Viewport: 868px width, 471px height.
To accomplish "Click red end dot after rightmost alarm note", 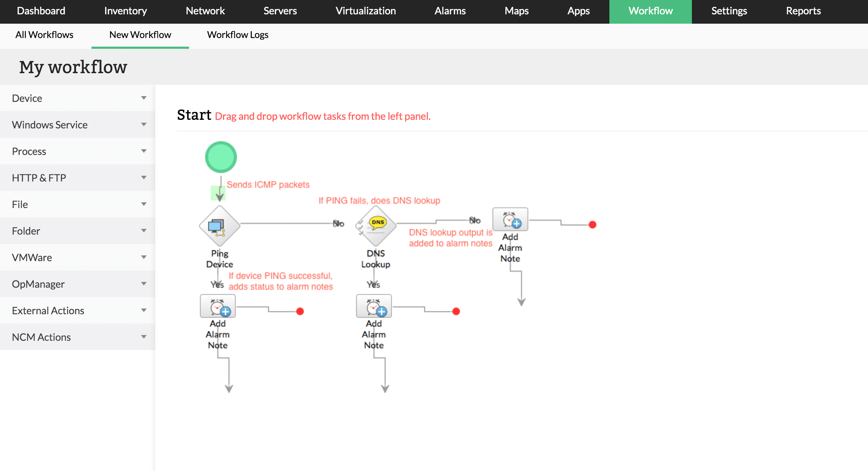I will point(592,225).
